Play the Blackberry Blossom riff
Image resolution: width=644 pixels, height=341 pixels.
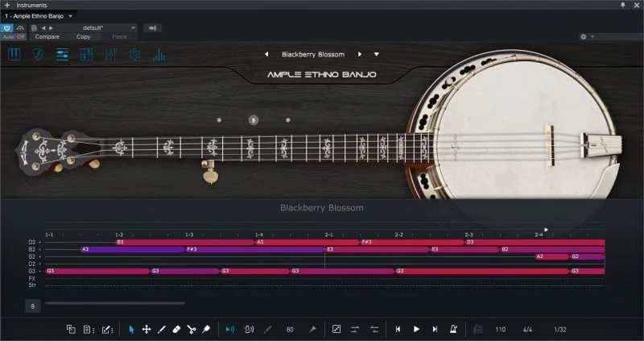(416, 329)
